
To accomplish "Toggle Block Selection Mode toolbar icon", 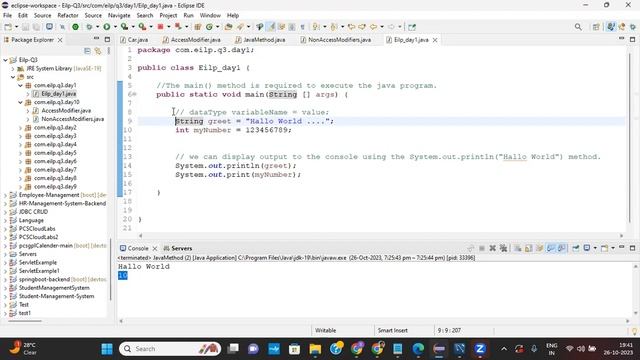I will point(292,27).
